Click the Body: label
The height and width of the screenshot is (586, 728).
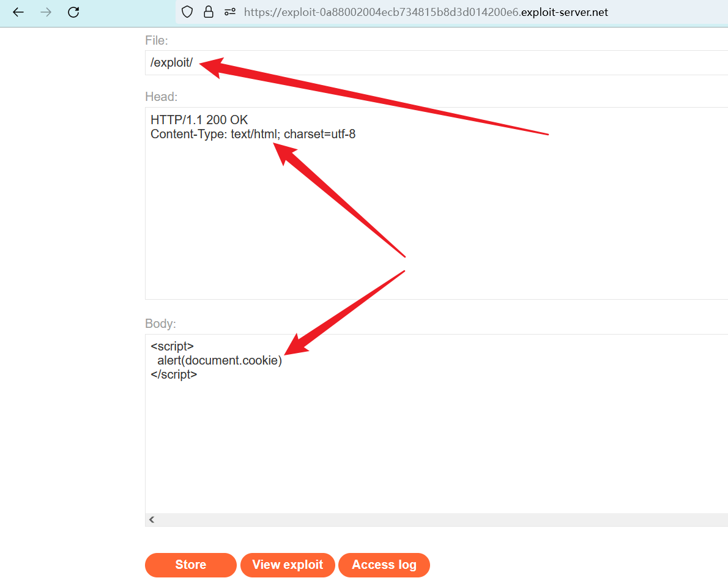[x=161, y=324]
